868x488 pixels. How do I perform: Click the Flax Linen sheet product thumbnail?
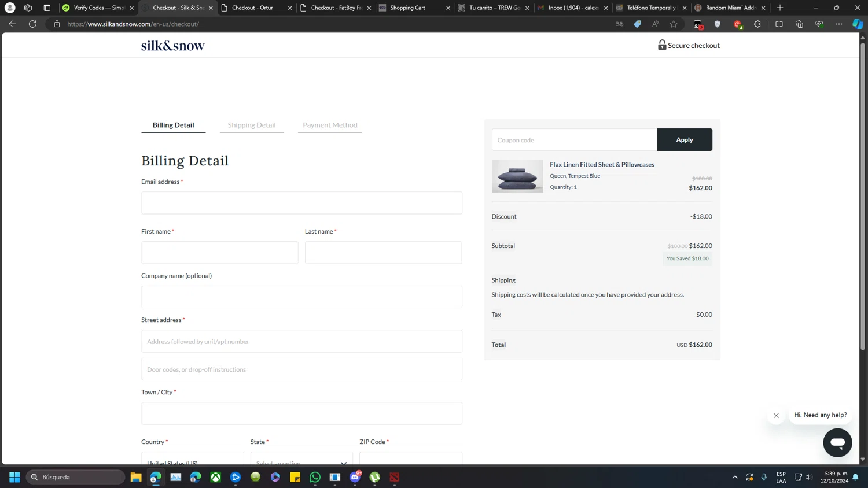click(517, 176)
